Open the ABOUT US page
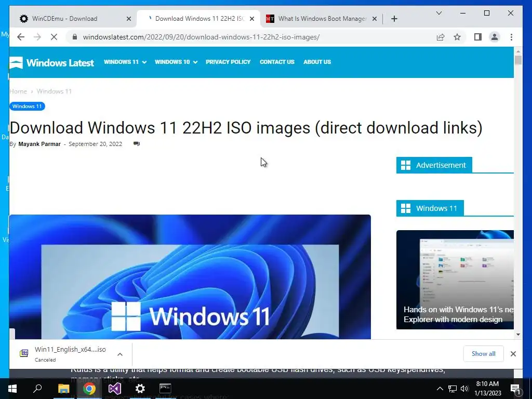Screen dimensions: 532x399 pos(317,62)
